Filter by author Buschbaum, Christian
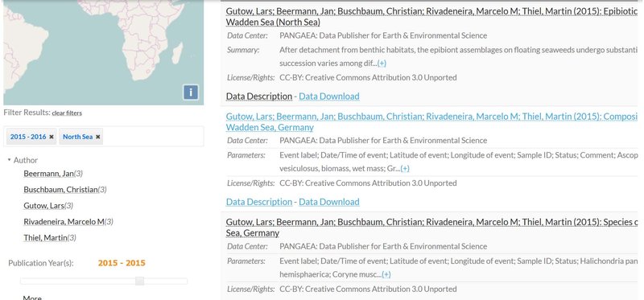This screenshot has height=300, width=644. tap(60, 190)
